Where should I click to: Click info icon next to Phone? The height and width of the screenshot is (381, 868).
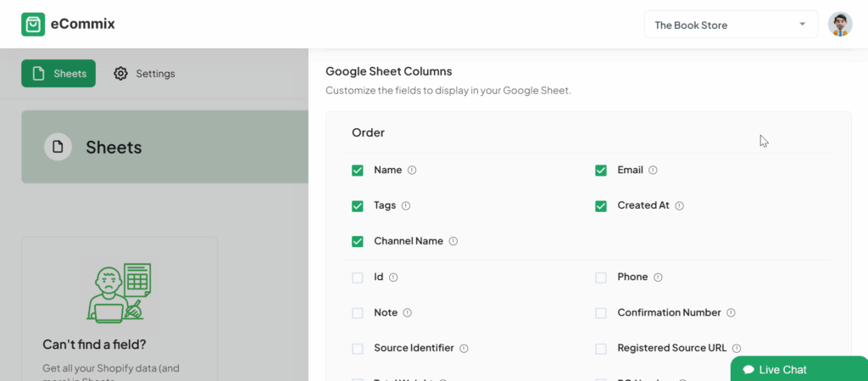click(x=658, y=277)
